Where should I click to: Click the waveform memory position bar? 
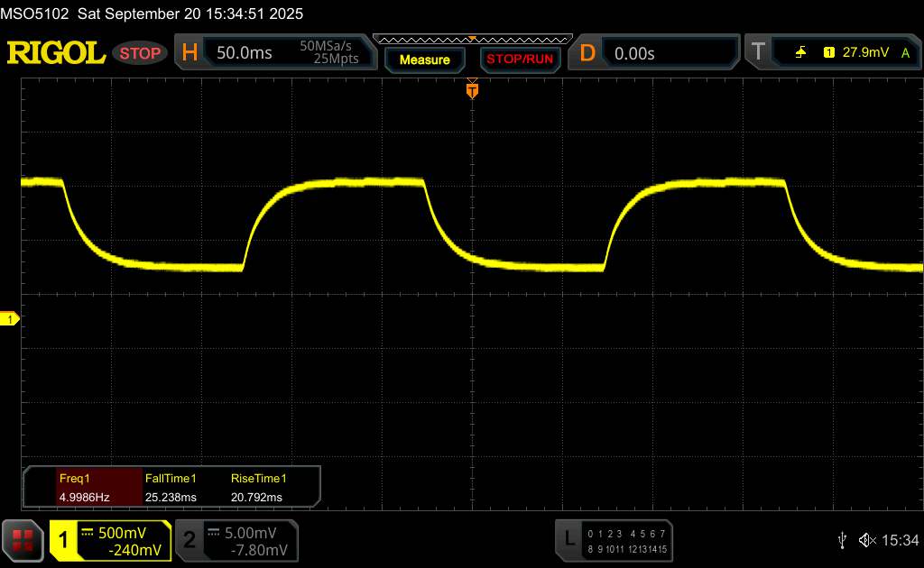click(x=471, y=39)
